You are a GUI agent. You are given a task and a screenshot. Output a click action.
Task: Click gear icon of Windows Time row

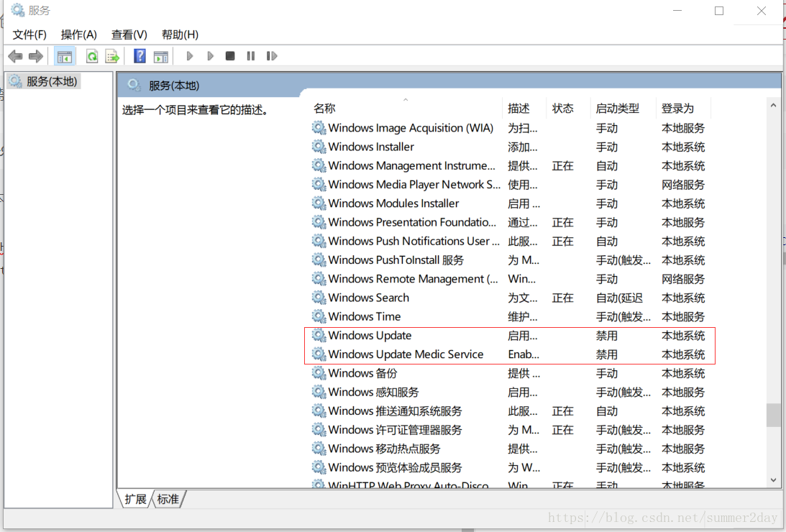point(319,316)
